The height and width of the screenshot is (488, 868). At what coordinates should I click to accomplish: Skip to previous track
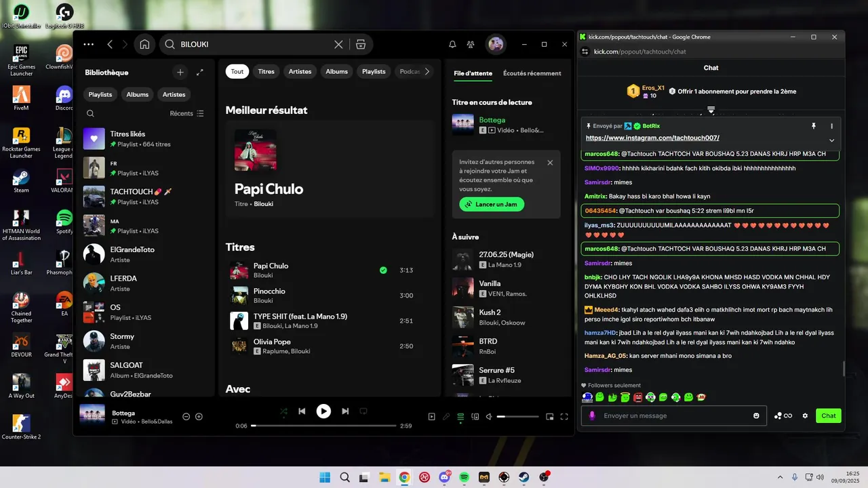pyautogui.click(x=302, y=411)
